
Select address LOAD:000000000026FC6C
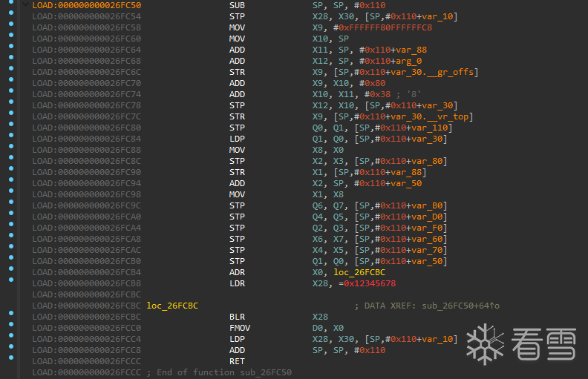click(x=87, y=72)
